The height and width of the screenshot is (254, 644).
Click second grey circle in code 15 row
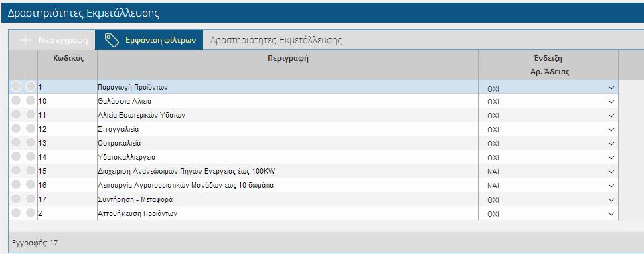tap(31, 170)
